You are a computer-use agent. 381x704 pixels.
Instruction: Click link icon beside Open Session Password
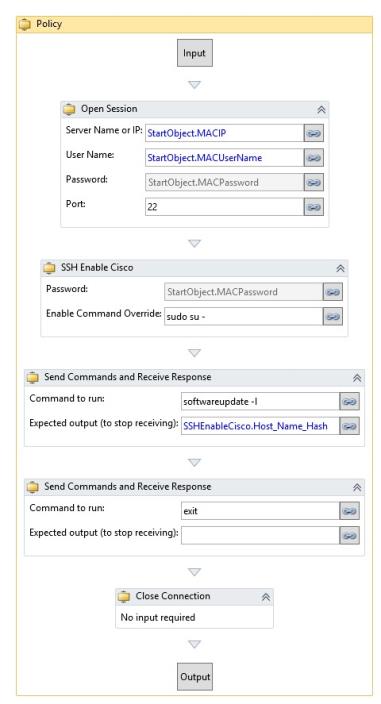314,182
